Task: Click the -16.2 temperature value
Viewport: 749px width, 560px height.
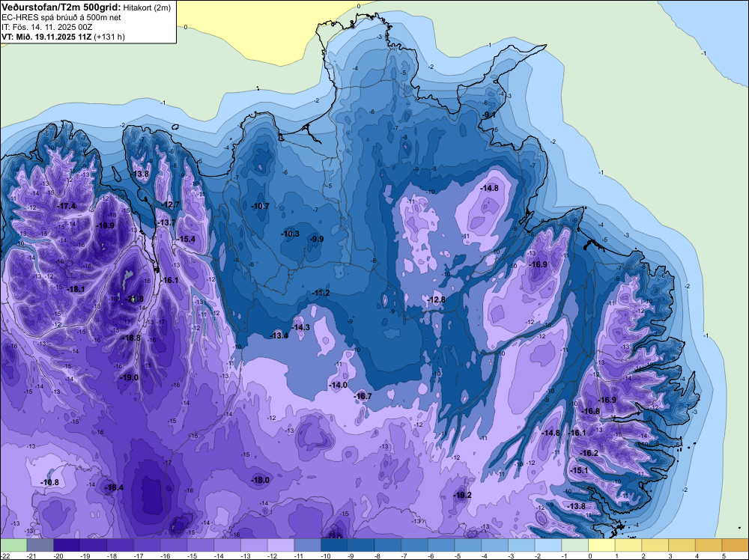Action: (589, 453)
